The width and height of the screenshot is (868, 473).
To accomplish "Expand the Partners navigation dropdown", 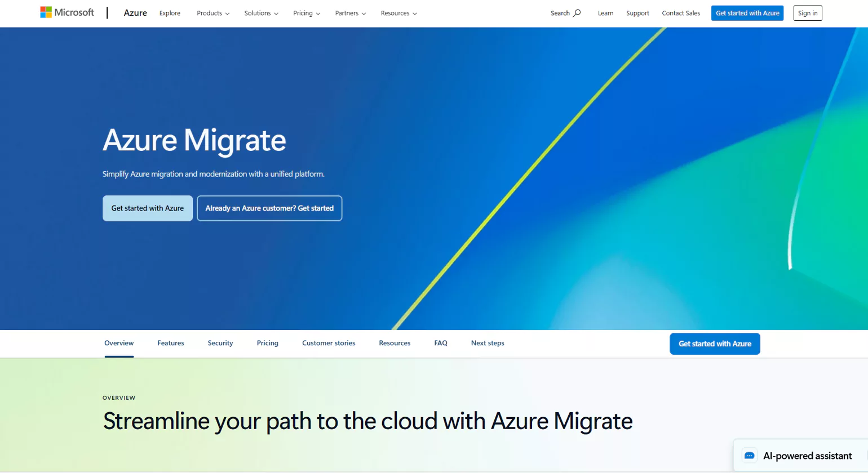I will tap(350, 13).
